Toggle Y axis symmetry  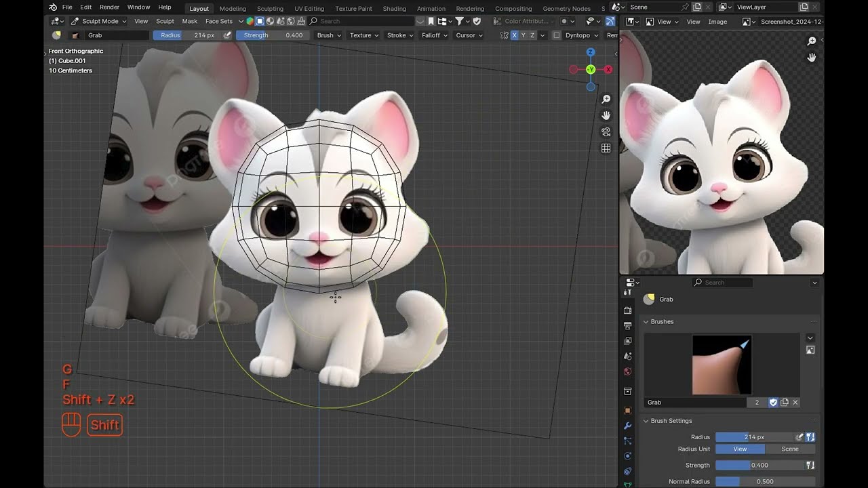pos(523,35)
